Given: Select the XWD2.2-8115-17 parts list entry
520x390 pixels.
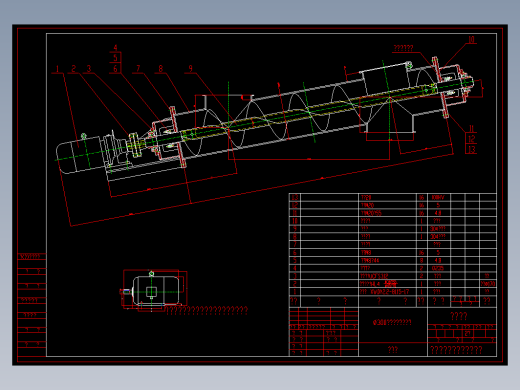Looking at the screenshot, I should click(384, 292).
